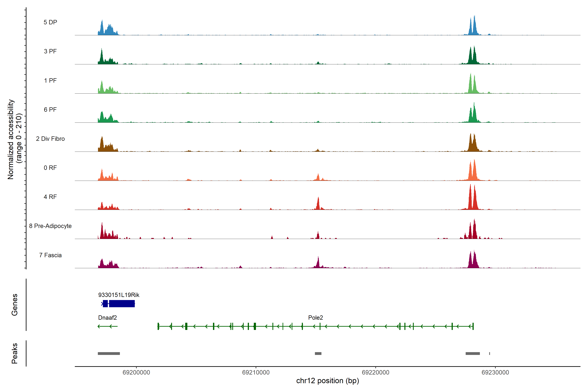Click the Peaks panel label
The height and width of the screenshot is (392, 588).
point(15,353)
